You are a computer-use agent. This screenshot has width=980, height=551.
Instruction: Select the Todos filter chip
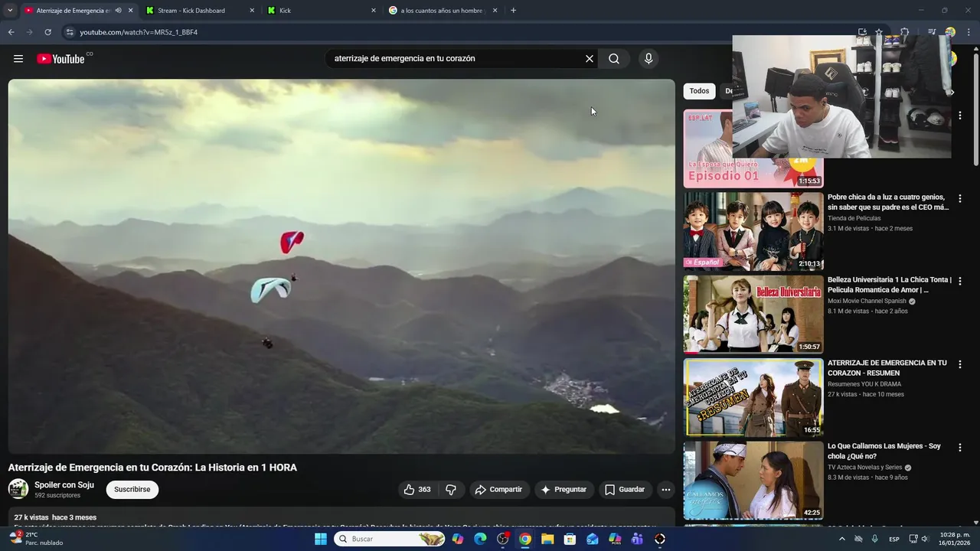tap(699, 91)
